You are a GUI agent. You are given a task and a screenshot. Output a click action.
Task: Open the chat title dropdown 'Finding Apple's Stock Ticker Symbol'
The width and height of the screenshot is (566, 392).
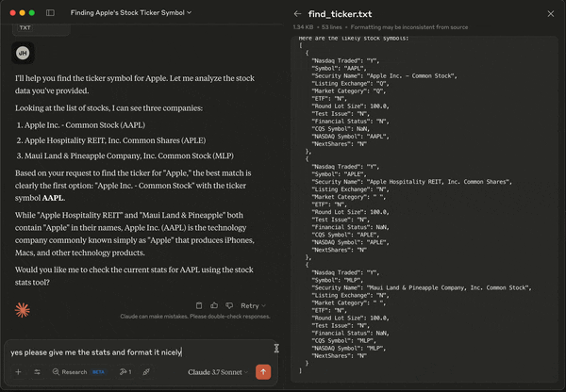tap(131, 12)
